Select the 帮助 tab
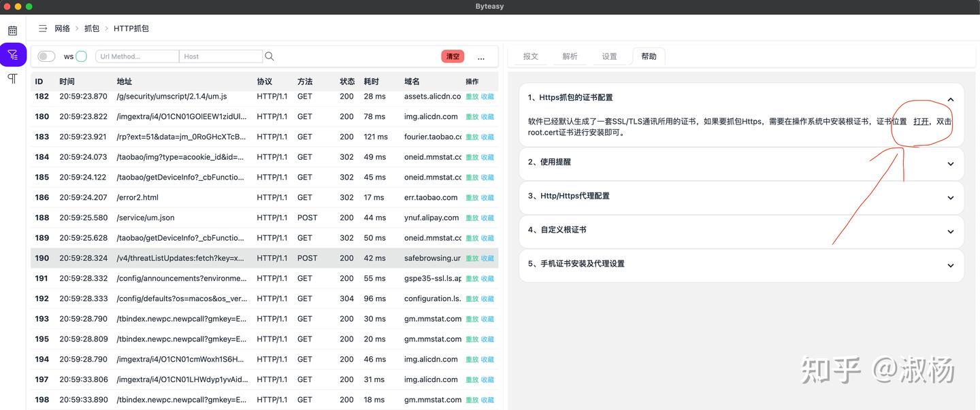 click(x=649, y=56)
